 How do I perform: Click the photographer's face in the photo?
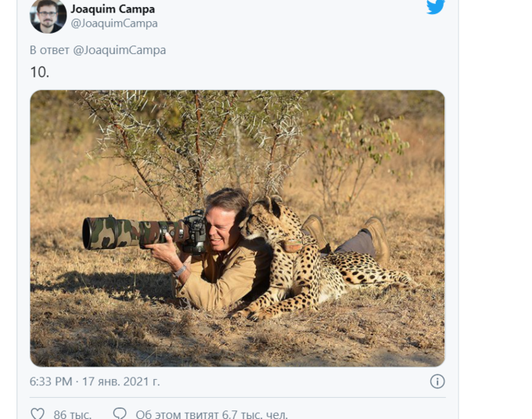[223, 222]
